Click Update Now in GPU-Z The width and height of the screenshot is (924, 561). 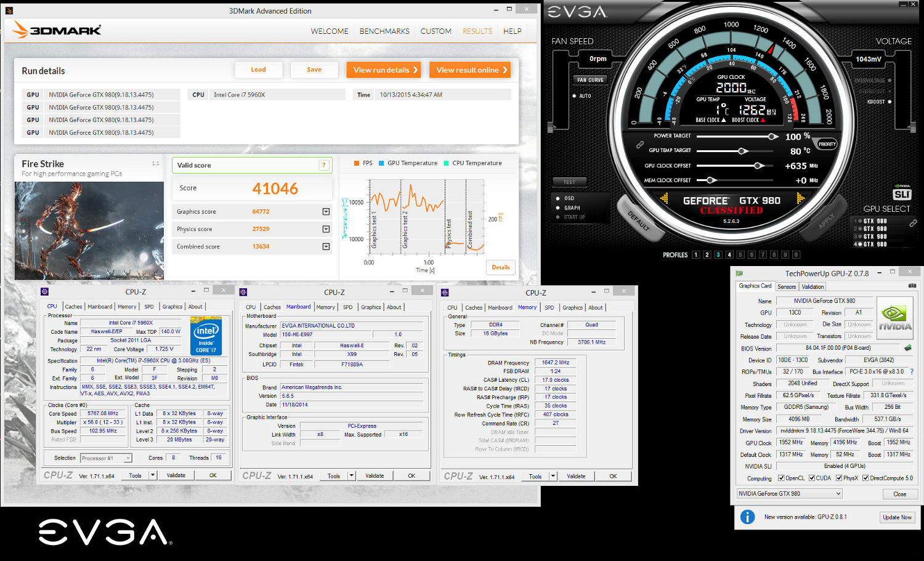[x=897, y=517]
